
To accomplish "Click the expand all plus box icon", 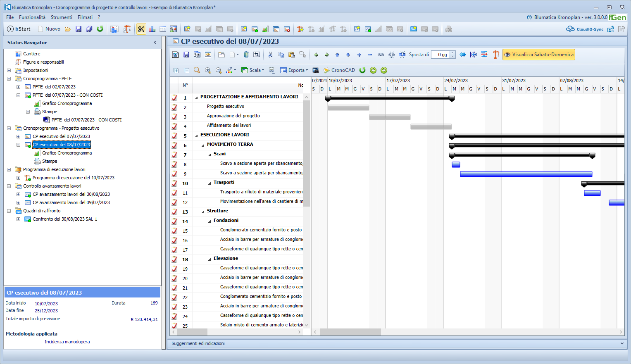I will click(x=176, y=71).
